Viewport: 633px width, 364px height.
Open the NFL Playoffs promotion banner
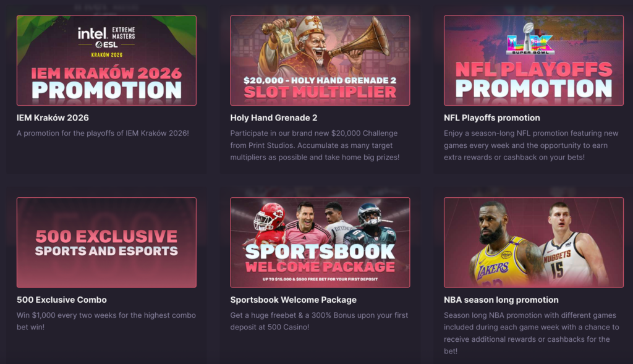[x=533, y=61]
